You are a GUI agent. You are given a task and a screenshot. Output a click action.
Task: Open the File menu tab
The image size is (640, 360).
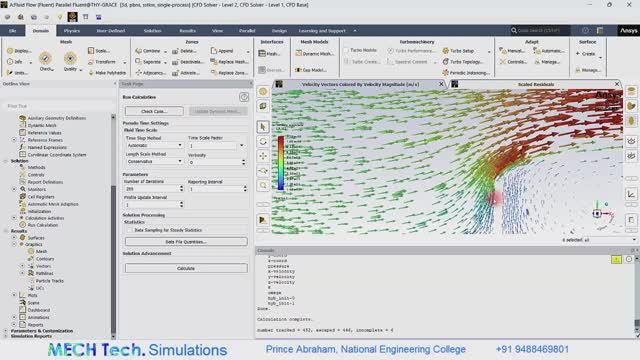(13, 31)
